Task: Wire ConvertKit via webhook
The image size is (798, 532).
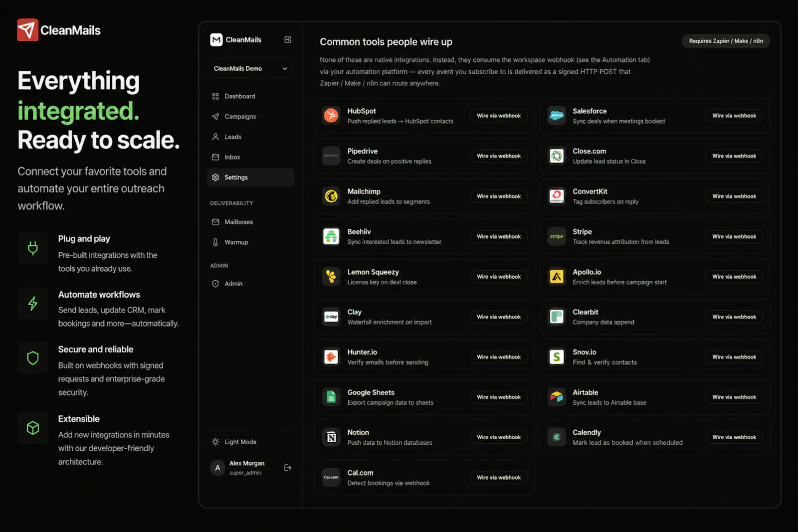Action: [x=734, y=196]
